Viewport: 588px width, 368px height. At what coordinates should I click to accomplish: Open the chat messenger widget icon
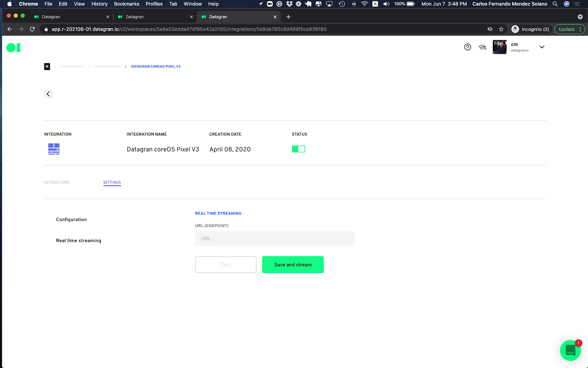(570, 350)
